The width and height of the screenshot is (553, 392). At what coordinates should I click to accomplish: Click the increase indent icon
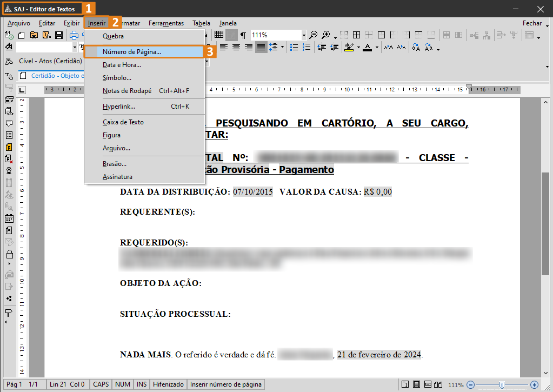point(334,47)
